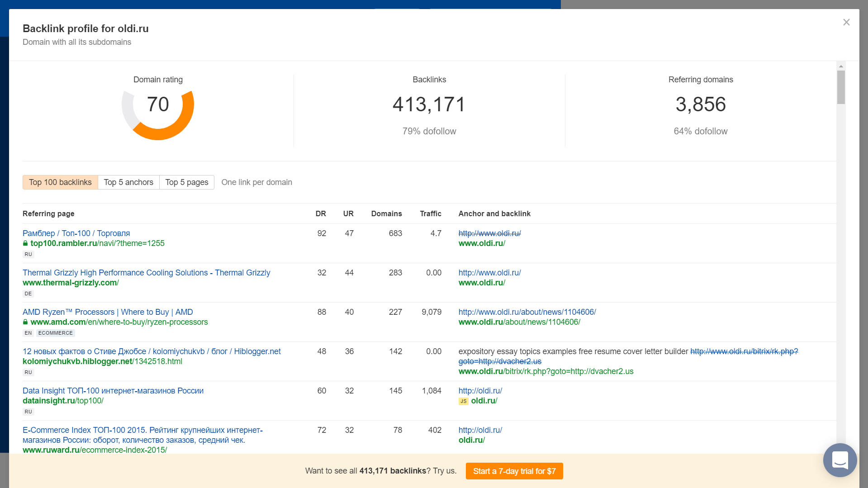
Task: Click the ECOMMERCE tag on AMD row
Action: click(56, 333)
